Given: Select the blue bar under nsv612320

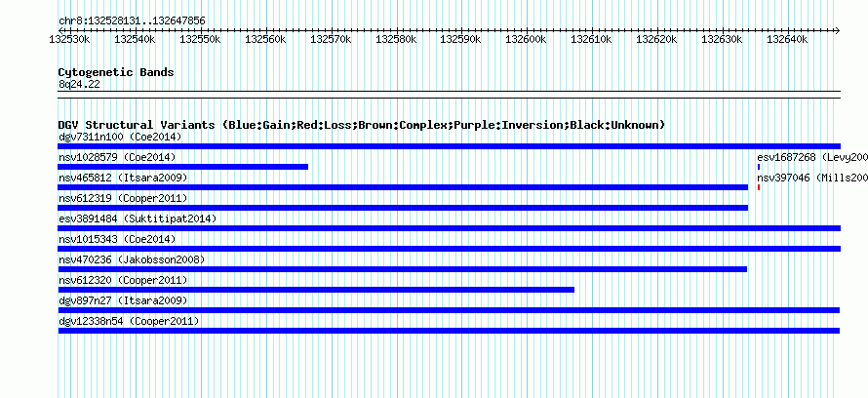Looking at the screenshot, I should (x=316, y=290).
